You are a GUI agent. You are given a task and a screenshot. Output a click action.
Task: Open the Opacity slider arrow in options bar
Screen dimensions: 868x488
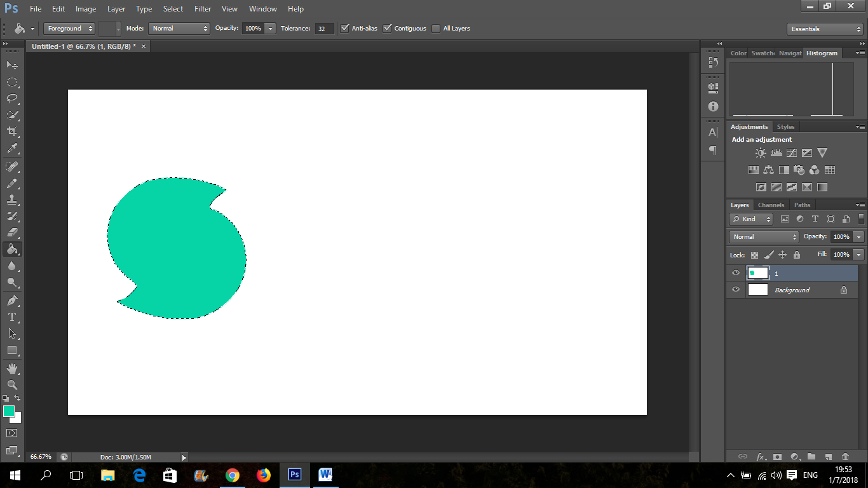(x=271, y=28)
